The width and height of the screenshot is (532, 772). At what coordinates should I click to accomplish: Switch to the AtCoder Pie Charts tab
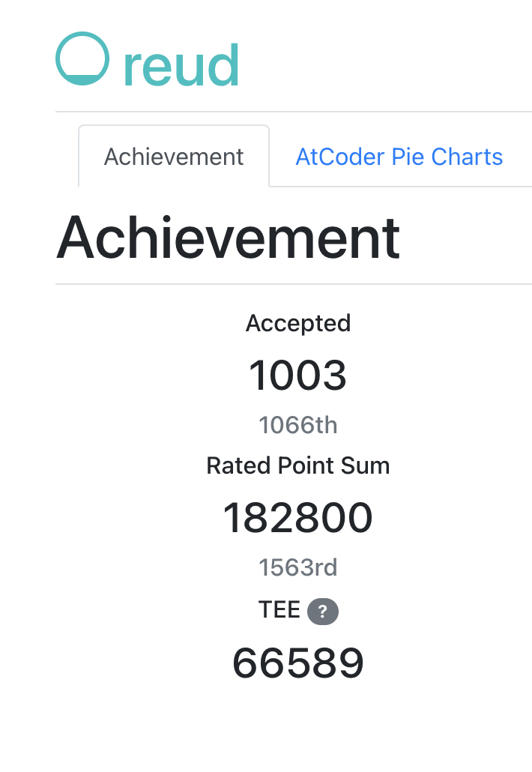(399, 157)
